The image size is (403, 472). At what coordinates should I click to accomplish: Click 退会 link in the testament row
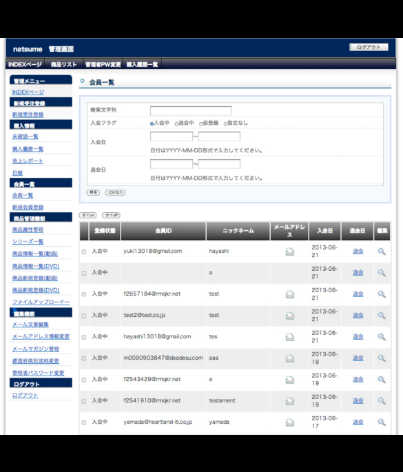point(358,401)
